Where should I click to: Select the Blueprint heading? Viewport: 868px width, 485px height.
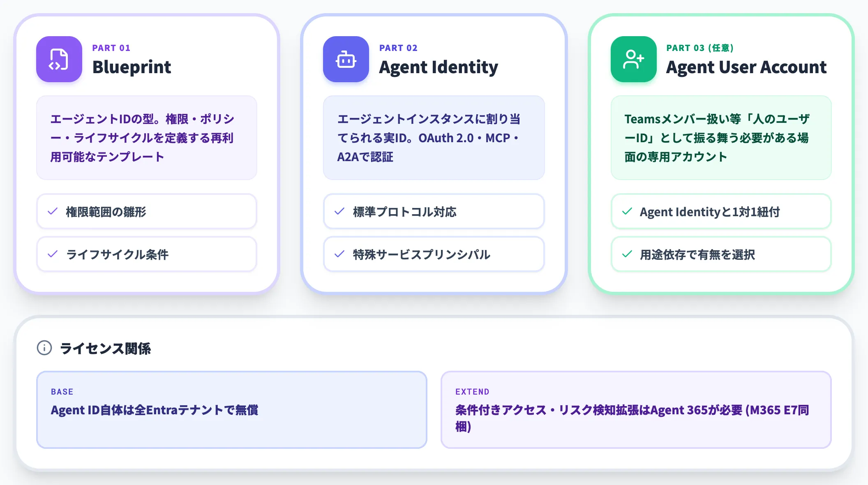pos(132,67)
